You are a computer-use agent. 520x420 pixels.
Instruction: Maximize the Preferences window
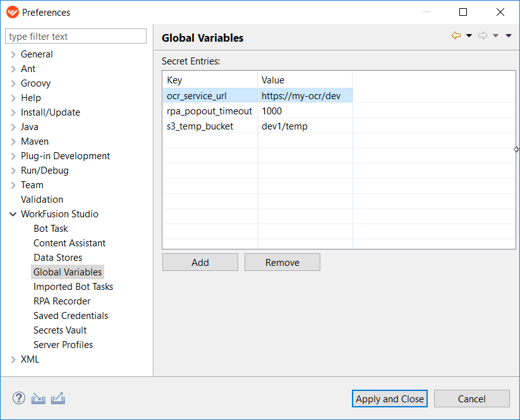point(463,12)
